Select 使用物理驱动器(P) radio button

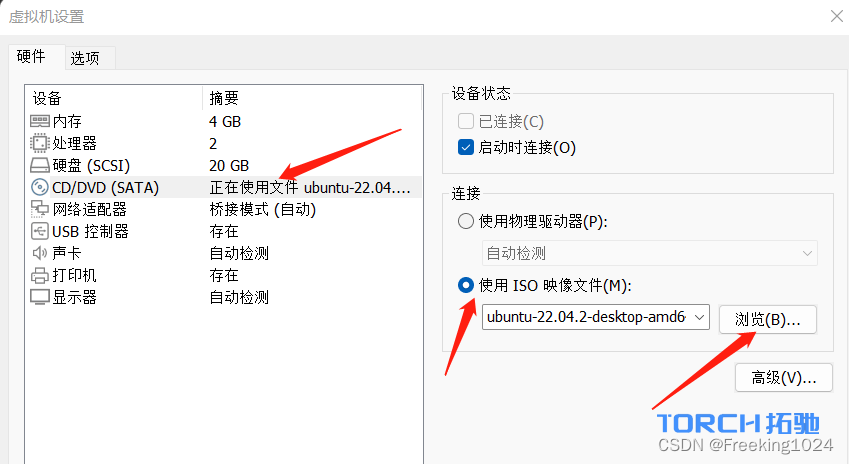point(465,222)
